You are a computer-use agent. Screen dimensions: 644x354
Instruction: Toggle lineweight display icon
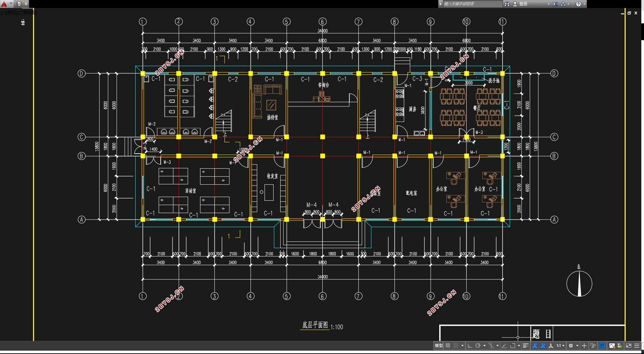[x=526, y=346]
